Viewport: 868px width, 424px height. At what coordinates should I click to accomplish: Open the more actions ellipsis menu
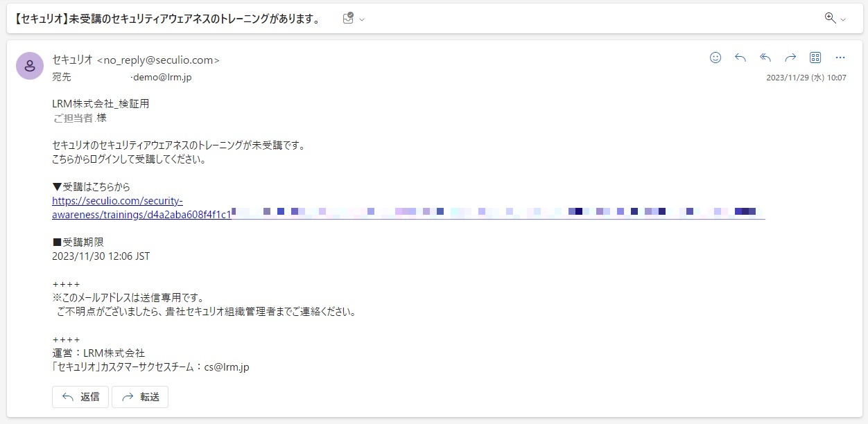click(840, 58)
